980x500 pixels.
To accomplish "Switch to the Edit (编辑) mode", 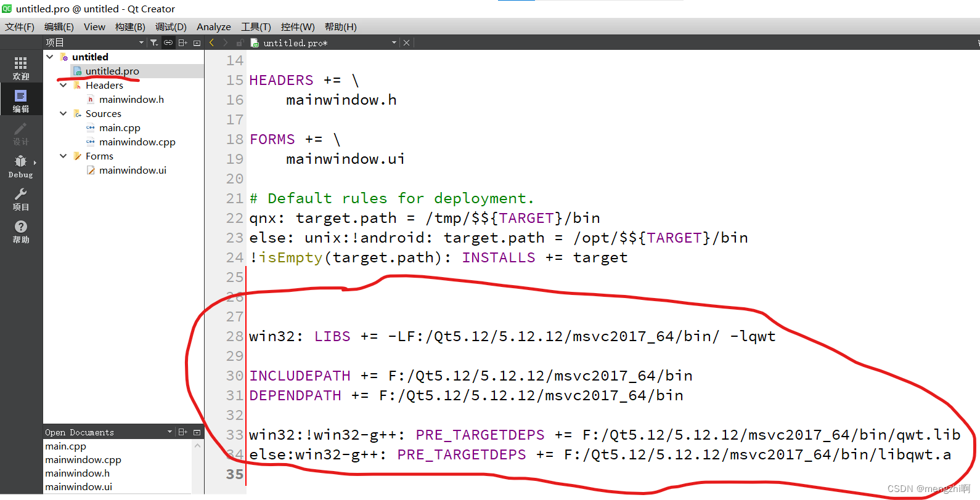I will (21, 100).
